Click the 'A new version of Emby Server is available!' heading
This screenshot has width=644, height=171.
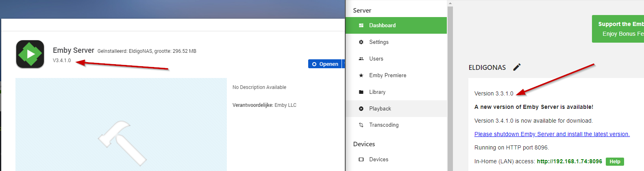[533, 107]
